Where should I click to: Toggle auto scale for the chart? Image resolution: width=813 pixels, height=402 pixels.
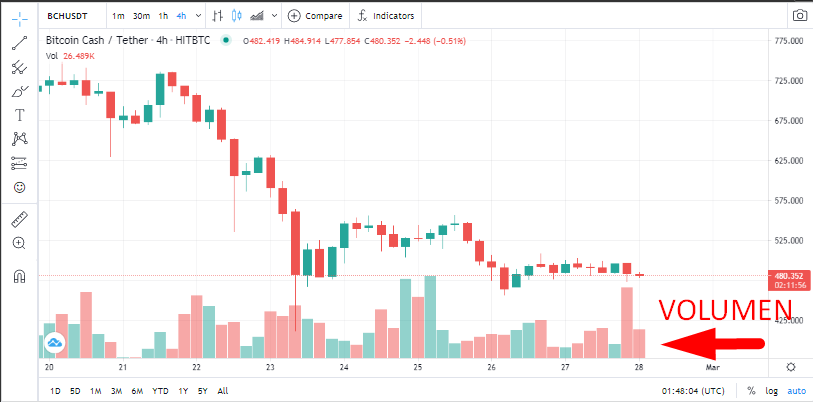[x=796, y=391]
